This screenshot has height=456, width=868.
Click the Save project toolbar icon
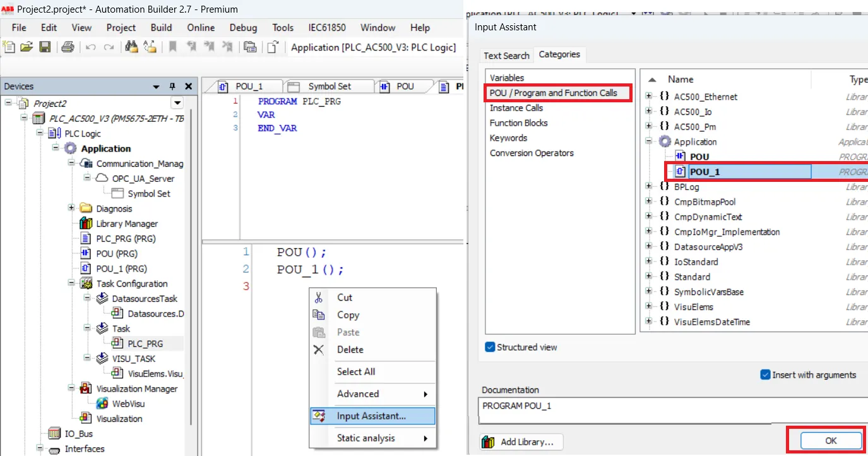pos(45,47)
